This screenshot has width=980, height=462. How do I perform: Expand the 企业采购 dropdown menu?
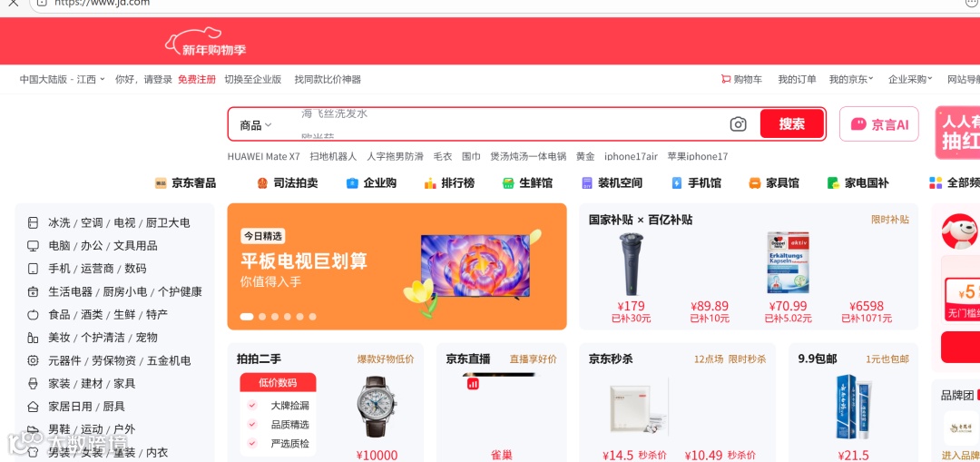[910, 79]
